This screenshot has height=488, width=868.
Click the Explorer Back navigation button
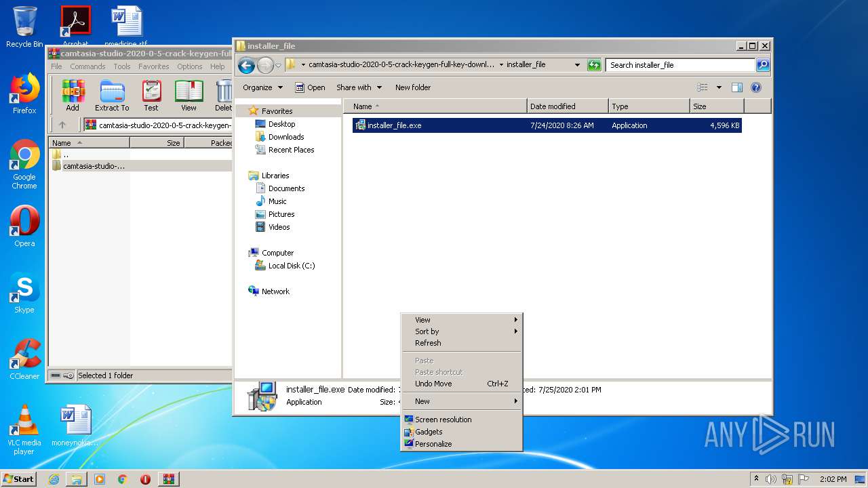pyautogui.click(x=246, y=65)
